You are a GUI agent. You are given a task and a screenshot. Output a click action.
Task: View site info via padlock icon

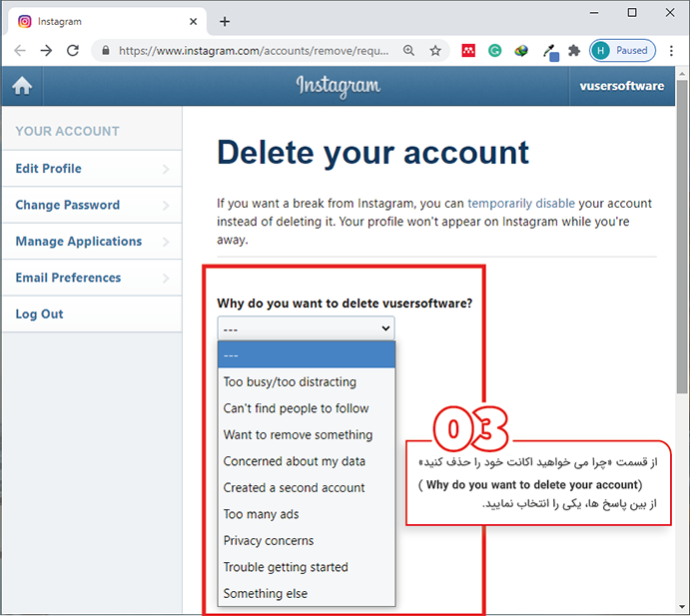click(x=106, y=51)
